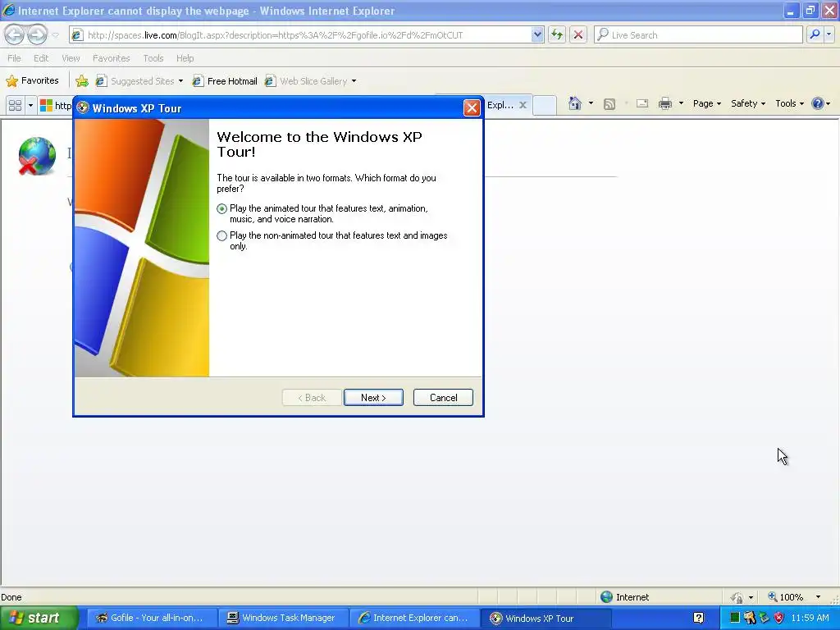Open the Edit menu
Viewport: 840px width, 630px height.
[x=41, y=58]
